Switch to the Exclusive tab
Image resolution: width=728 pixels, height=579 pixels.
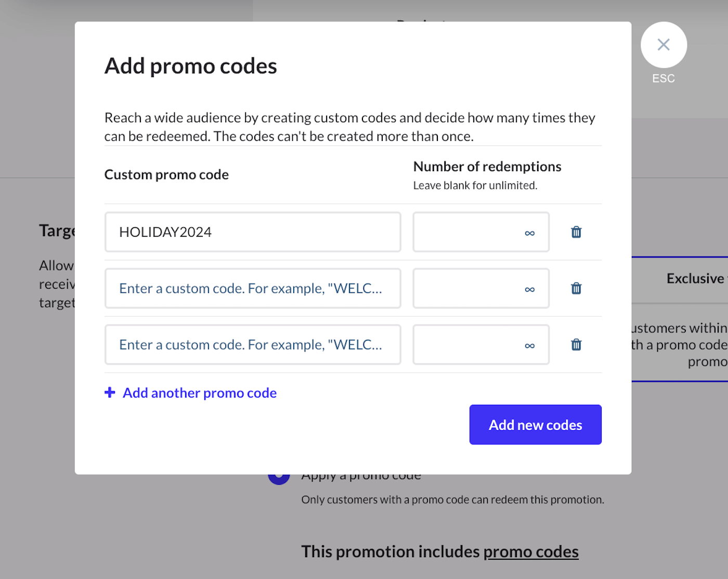pyautogui.click(x=695, y=279)
